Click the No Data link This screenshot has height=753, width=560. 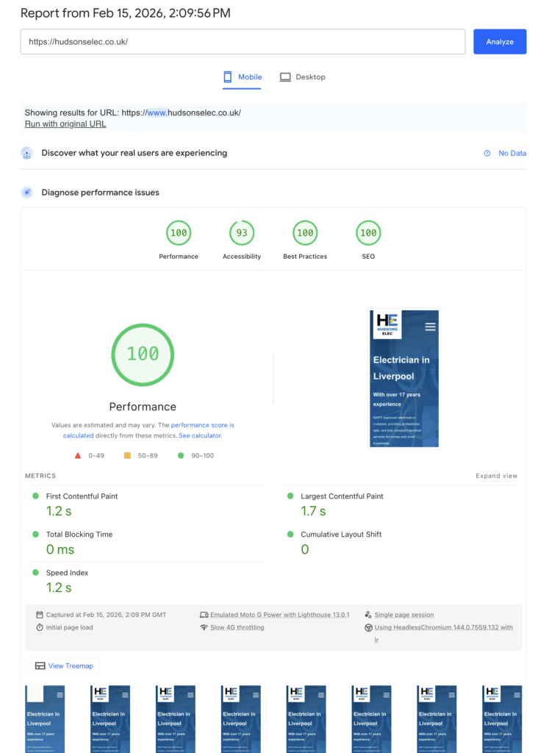pyautogui.click(x=512, y=153)
